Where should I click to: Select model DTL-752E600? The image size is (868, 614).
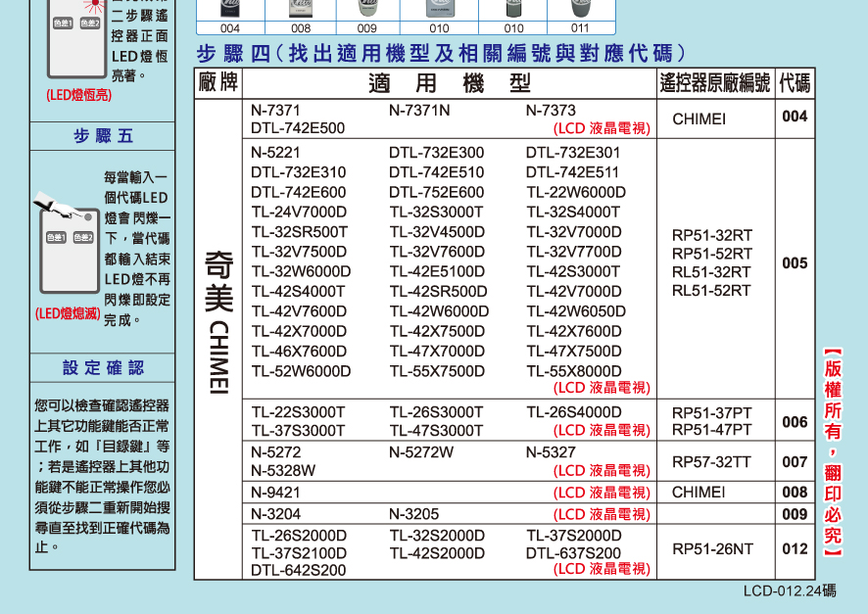(436, 193)
